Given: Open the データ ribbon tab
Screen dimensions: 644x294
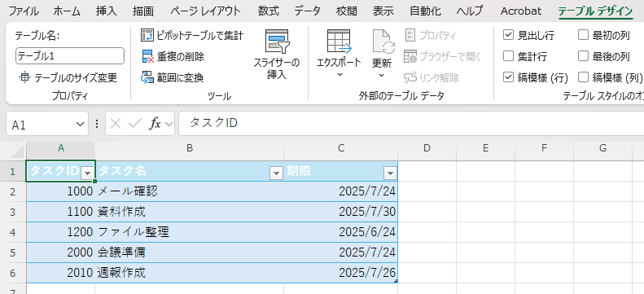Looking at the screenshot, I should (x=307, y=11).
